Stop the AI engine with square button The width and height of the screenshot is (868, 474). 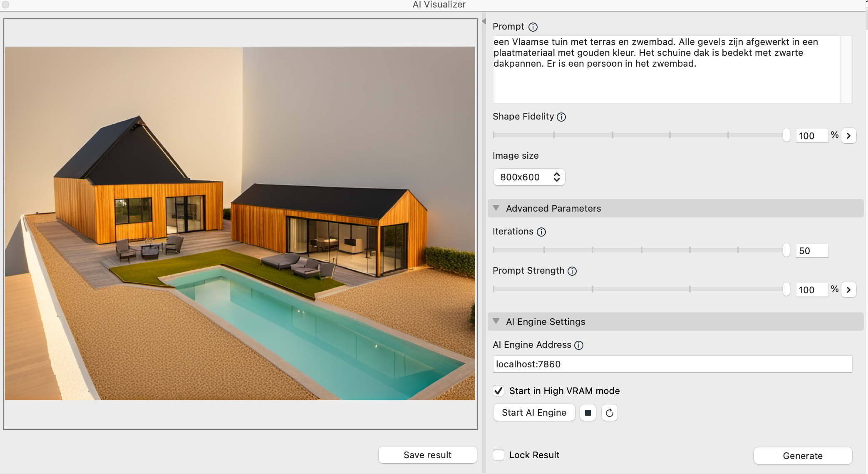point(588,413)
